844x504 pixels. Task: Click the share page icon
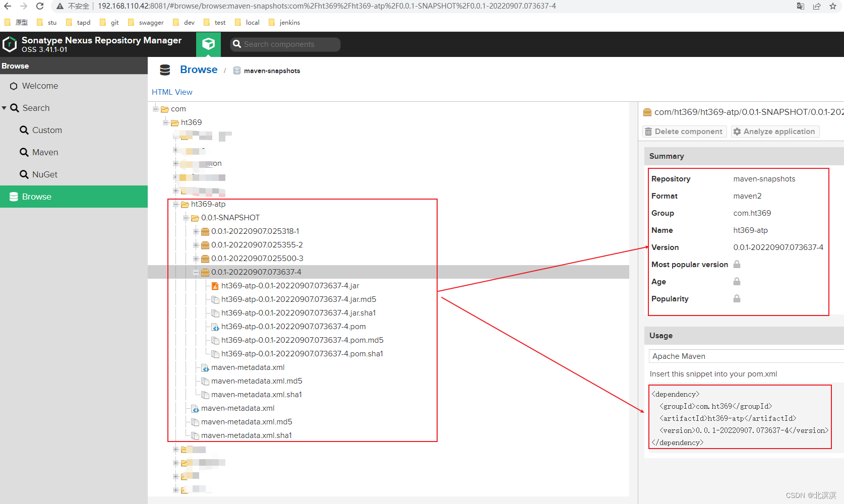point(817,6)
